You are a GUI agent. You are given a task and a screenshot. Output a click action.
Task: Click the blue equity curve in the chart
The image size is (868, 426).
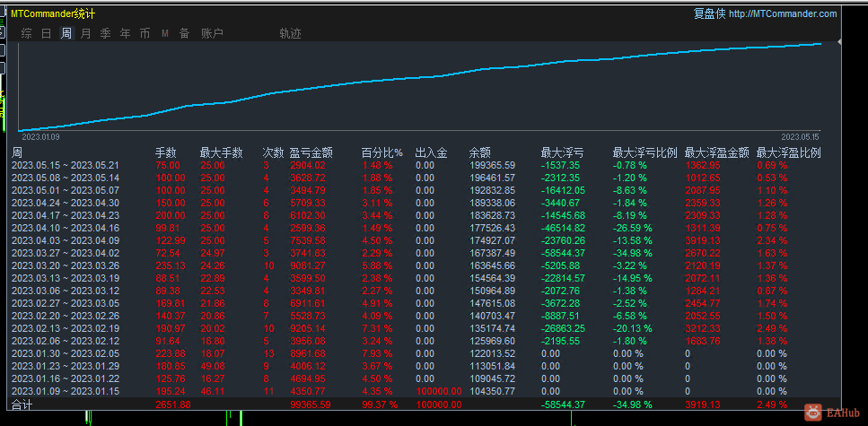pos(421,77)
